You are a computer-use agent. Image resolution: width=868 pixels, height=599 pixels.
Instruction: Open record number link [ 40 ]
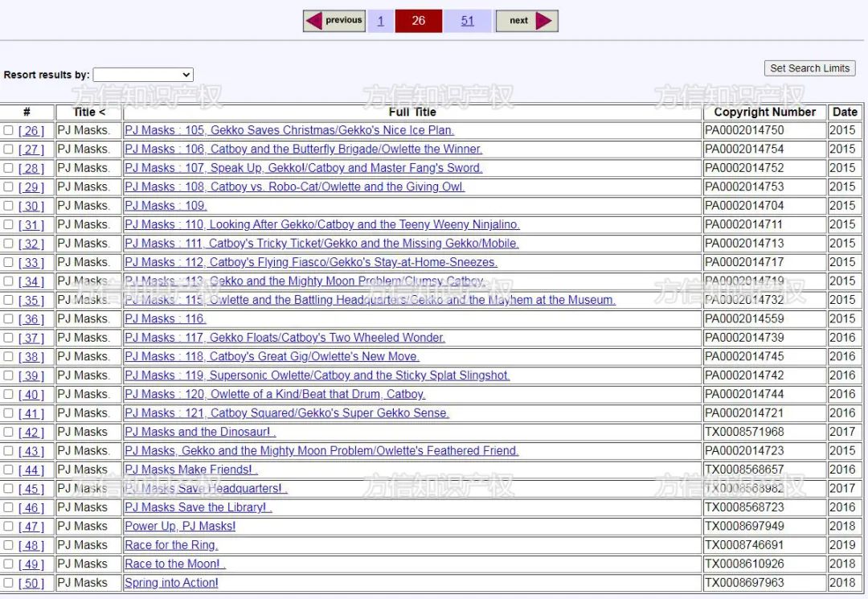pyautogui.click(x=31, y=394)
